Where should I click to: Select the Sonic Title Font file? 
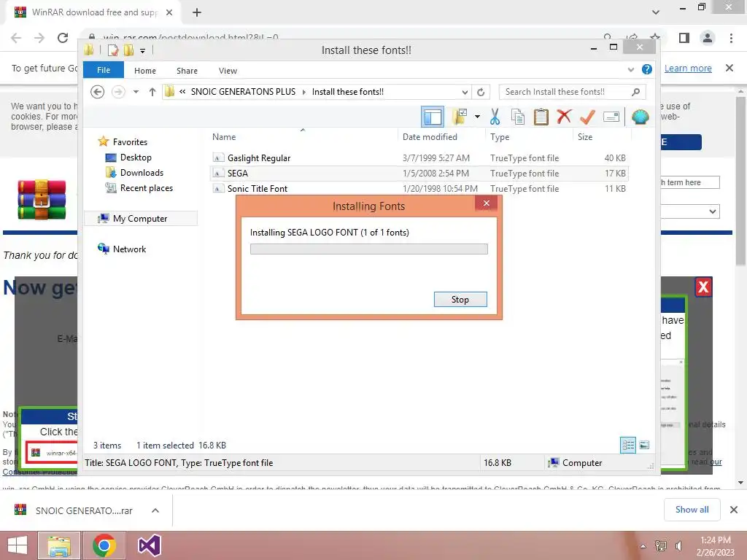[419, 189]
